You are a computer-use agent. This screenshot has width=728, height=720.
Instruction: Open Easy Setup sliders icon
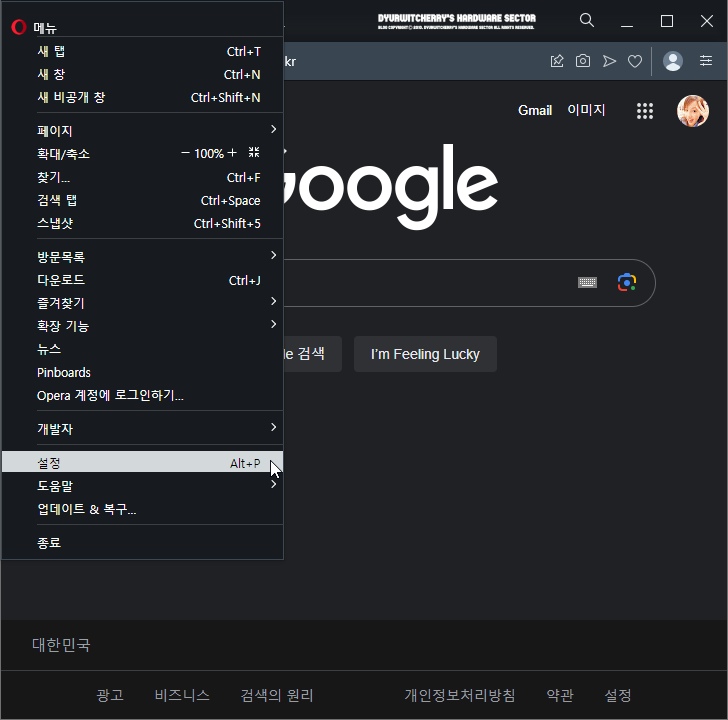coord(706,60)
